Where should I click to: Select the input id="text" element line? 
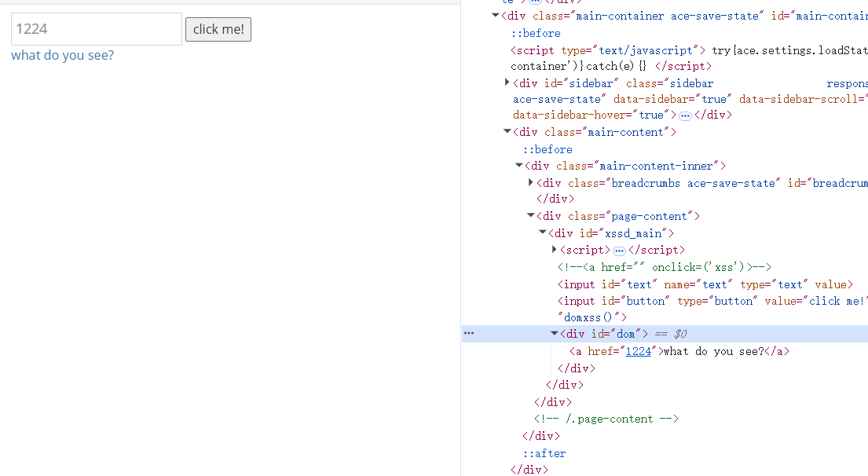[705, 284]
